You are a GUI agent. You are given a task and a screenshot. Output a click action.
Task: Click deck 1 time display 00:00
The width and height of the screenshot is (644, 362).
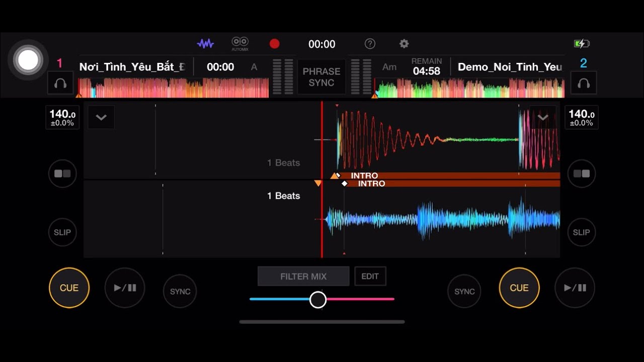tap(220, 67)
